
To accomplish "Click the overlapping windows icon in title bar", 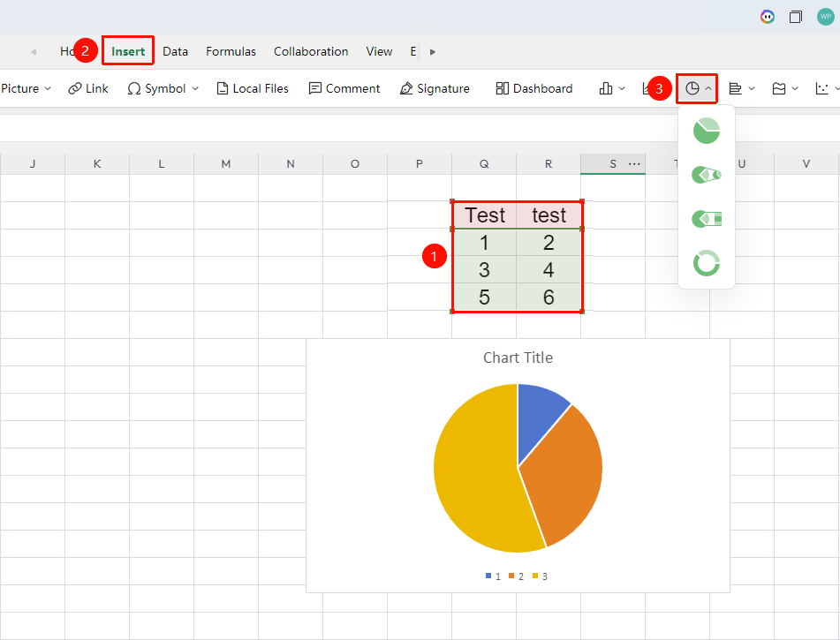I will point(796,17).
